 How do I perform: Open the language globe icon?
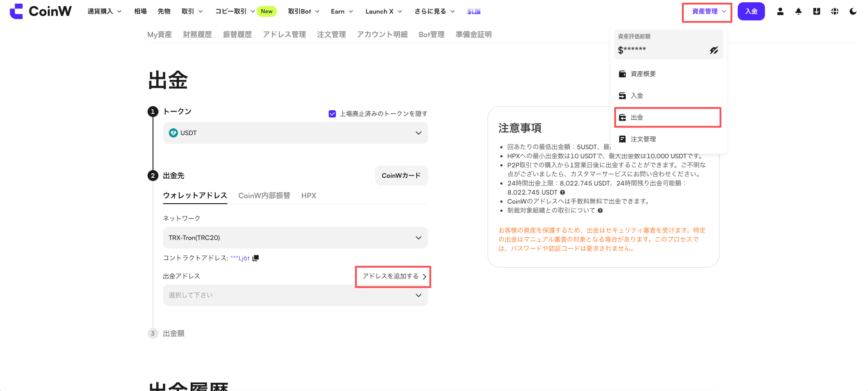click(834, 11)
